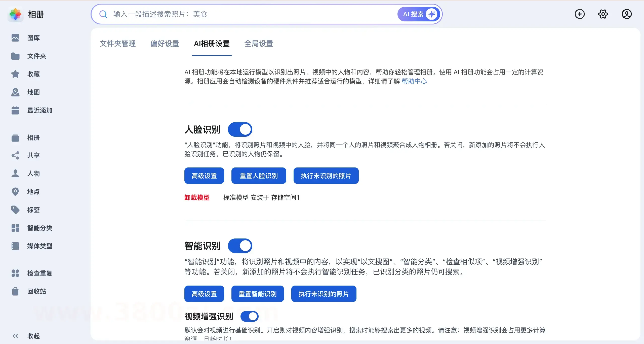This screenshot has width=644, height=344.
Task: Click the red 卸载模型 link
Action: pyautogui.click(x=197, y=197)
